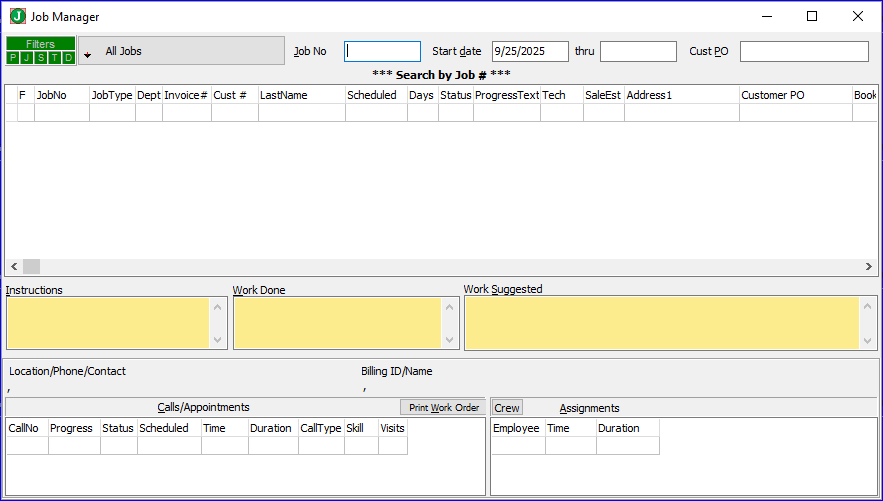Click the Duration column header in Assignments

tap(628, 428)
